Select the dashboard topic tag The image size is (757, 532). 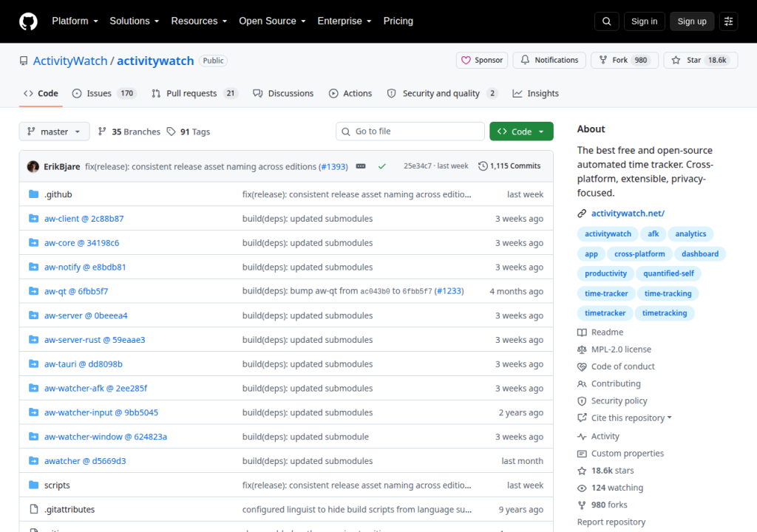(x=700, y=253)
